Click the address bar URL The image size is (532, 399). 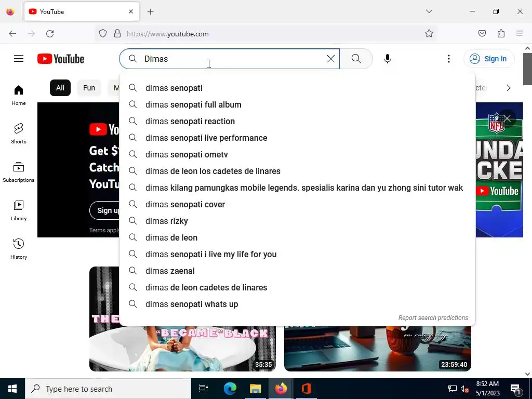point(168,34)
